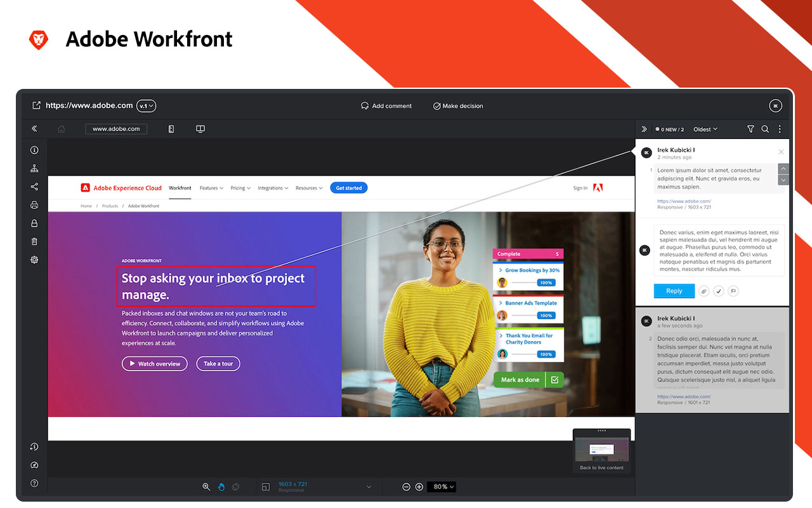Click the Back to live content thumbnail
Screen dimensions: 812x508
coord(601,450)
